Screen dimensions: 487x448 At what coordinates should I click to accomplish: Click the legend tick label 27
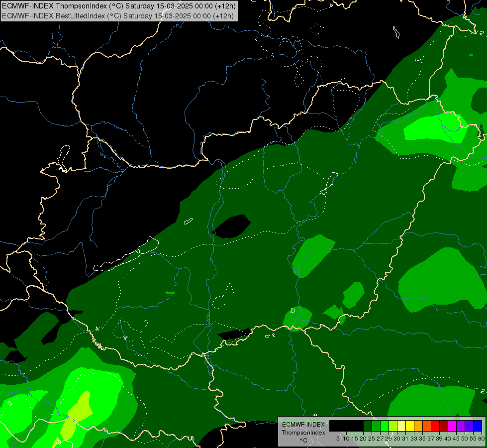point(380,439)
